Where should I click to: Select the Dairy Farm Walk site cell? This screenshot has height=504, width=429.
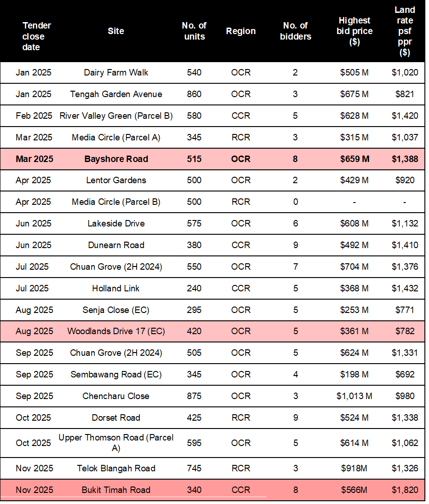coord(116,73)
